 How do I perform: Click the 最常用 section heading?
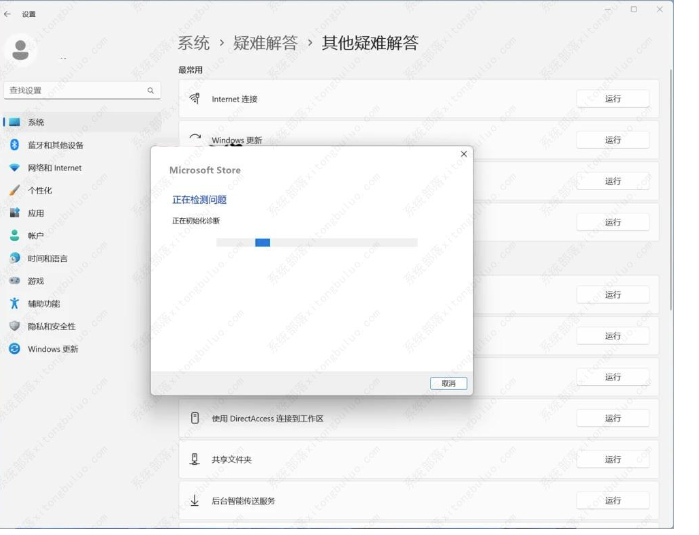pos(190,70)
